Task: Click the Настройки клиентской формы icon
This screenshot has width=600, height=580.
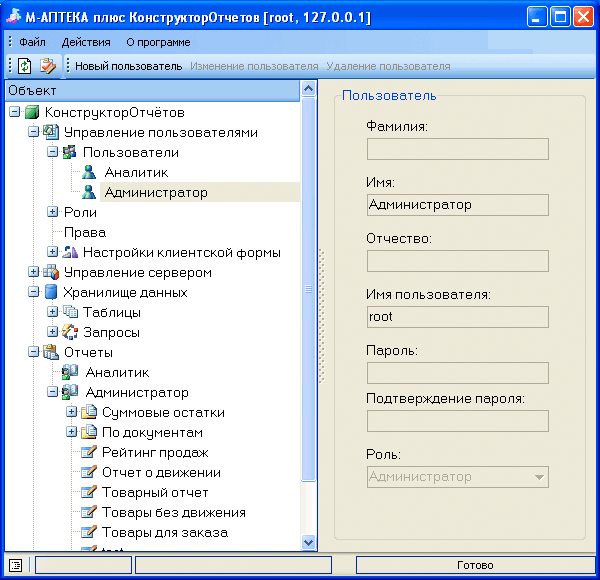Action: tap(70, 252)
